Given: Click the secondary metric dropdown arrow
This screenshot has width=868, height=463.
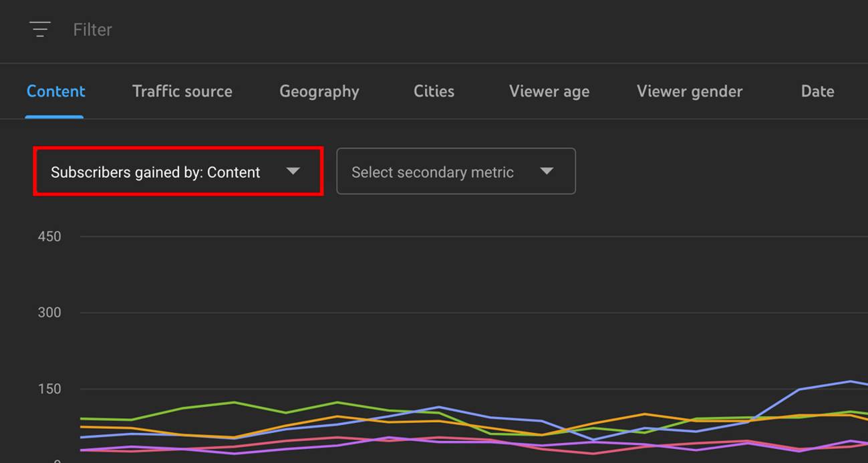Looking at the screenshot, I should coord(547,171).
